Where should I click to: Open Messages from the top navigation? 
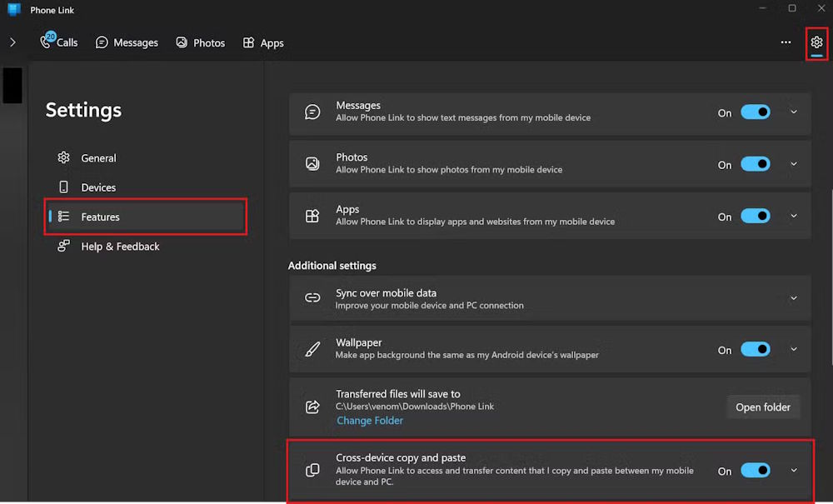[x=127, y=42]
